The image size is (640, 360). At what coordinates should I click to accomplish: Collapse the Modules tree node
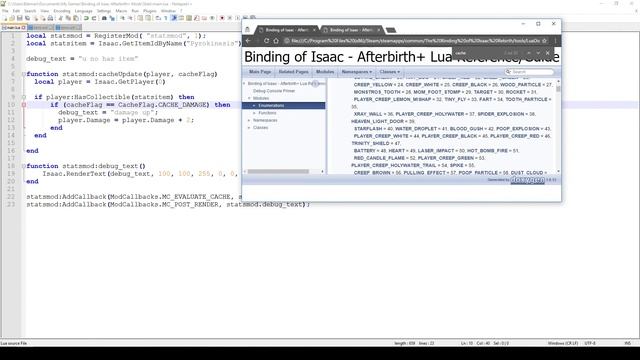(249, 98)
